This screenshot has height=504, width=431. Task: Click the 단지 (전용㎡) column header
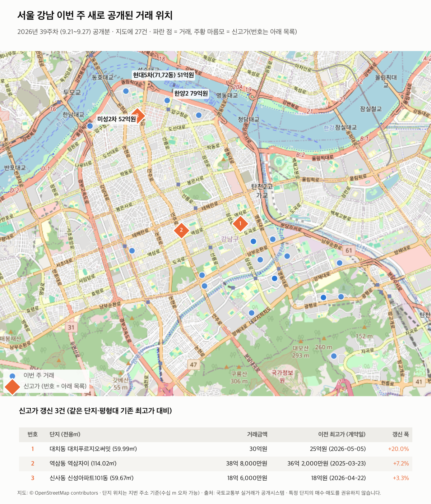coord(65,434)
